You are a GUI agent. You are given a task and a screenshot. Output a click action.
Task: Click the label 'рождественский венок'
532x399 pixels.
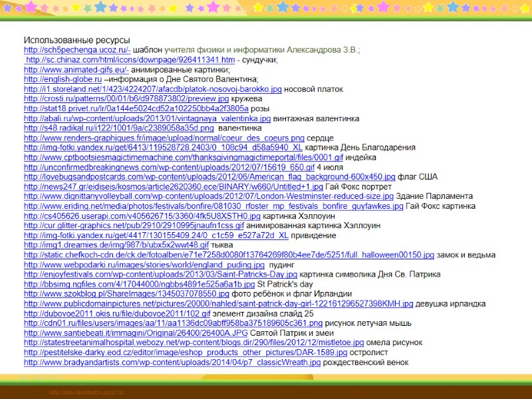tap(366, 362)
